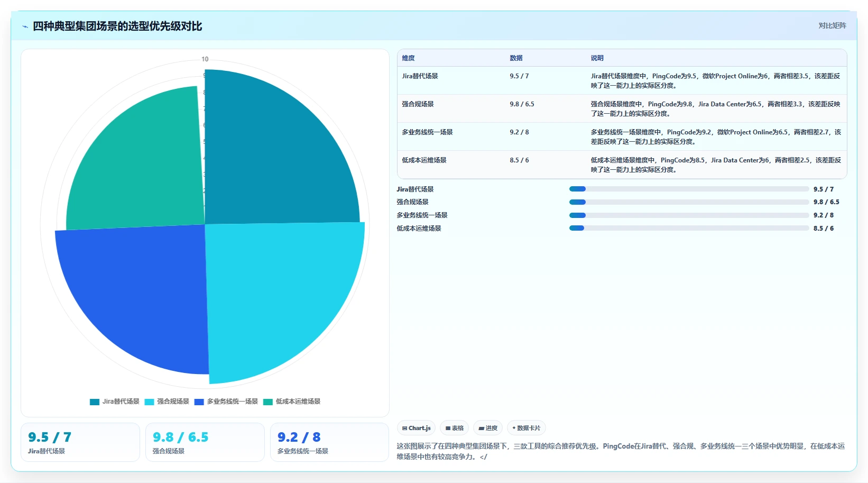The width and height of the screenshot is (868, 483).
Task: Select the 说明 column header
Action: click(597, 58)
